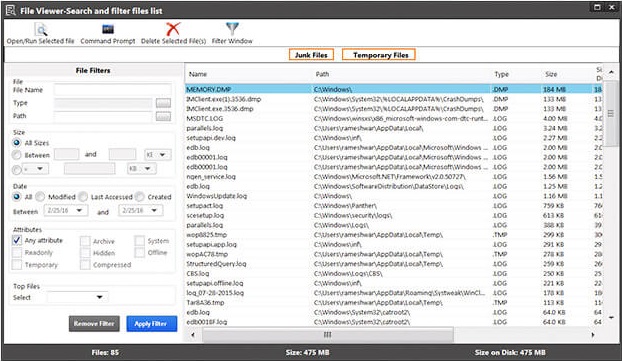Open the KB unit dropdown for size comparison
The height and width of the screenshot is (361, 622).
click(142, 169)
